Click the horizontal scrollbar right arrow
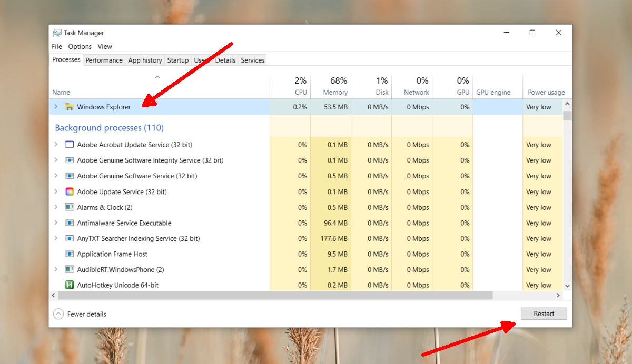This screenshot has width=632, height=364. click(558, 295)
